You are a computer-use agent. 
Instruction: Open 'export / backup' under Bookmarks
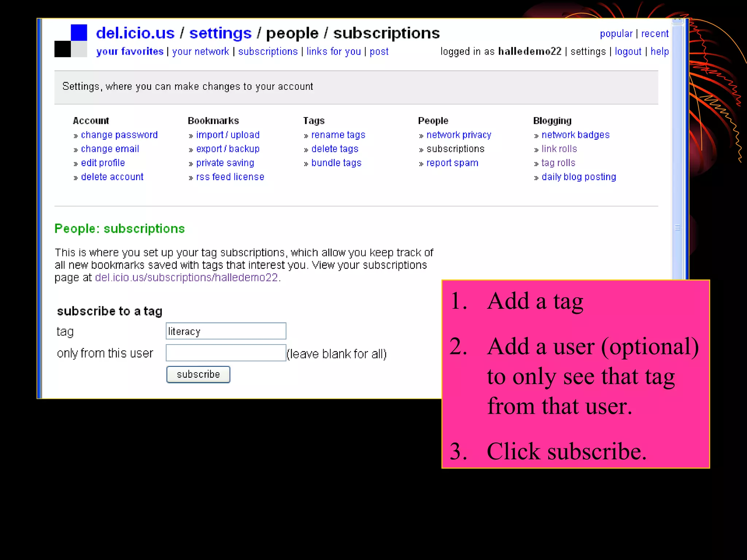point(228,149)
